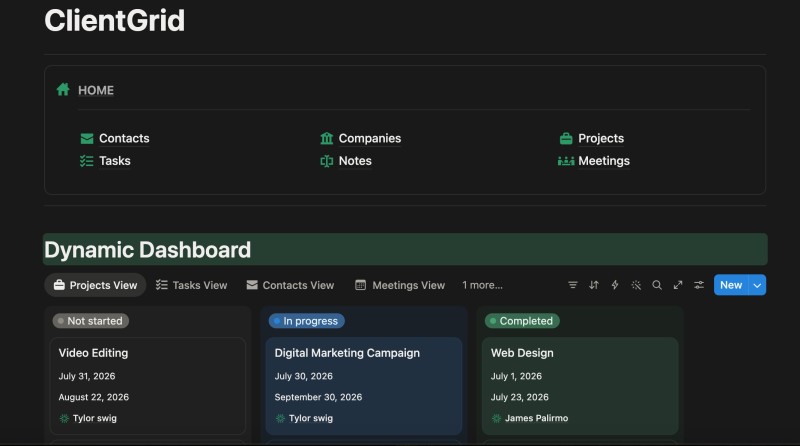
Task: Open the Projects page link
Action: point(601,138)
